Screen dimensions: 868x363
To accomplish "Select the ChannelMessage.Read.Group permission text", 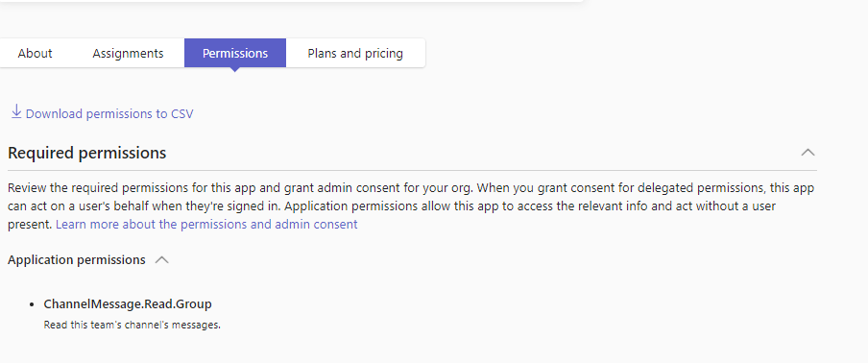I will 128,303.
